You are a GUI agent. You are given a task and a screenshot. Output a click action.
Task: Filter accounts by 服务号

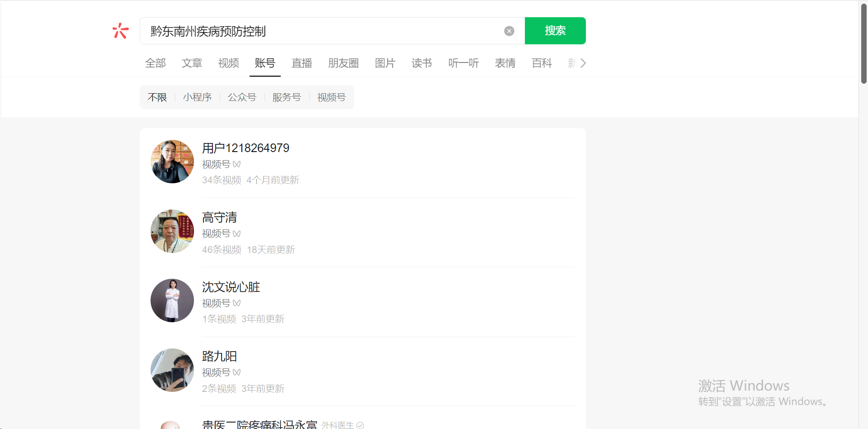click(287, 97)
